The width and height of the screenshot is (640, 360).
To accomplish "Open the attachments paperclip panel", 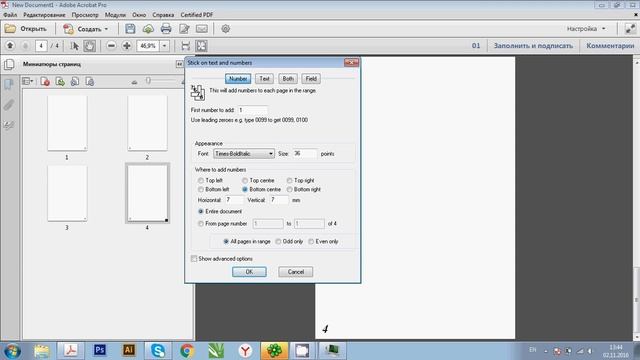I will point(9,105).
